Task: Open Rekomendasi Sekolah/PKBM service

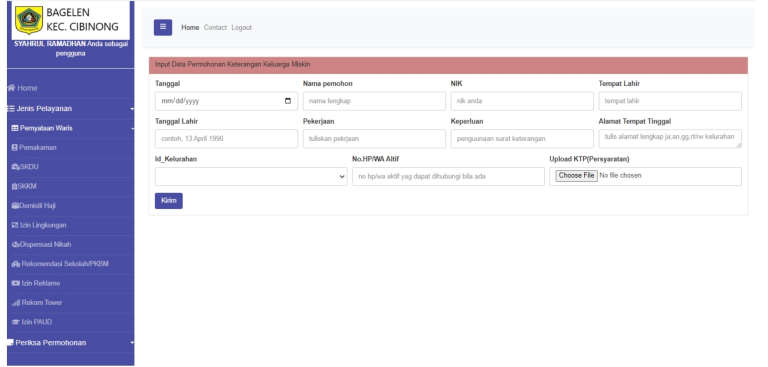Action: [x=71, y=264]
